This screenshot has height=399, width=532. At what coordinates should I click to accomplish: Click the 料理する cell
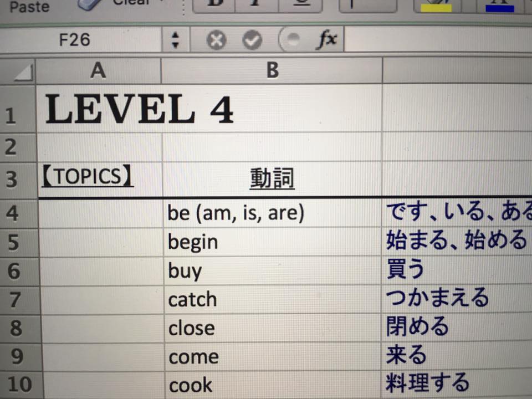pos(457,385)
